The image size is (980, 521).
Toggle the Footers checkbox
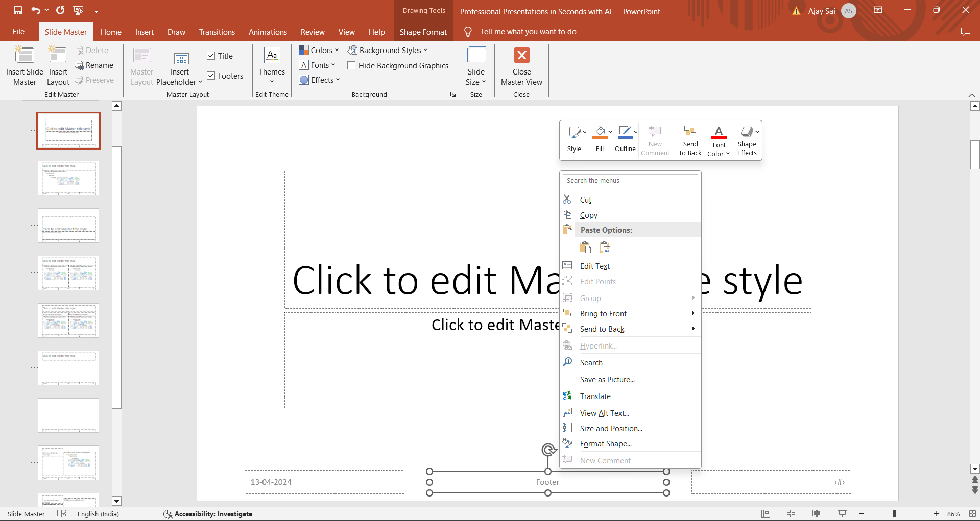211,76
